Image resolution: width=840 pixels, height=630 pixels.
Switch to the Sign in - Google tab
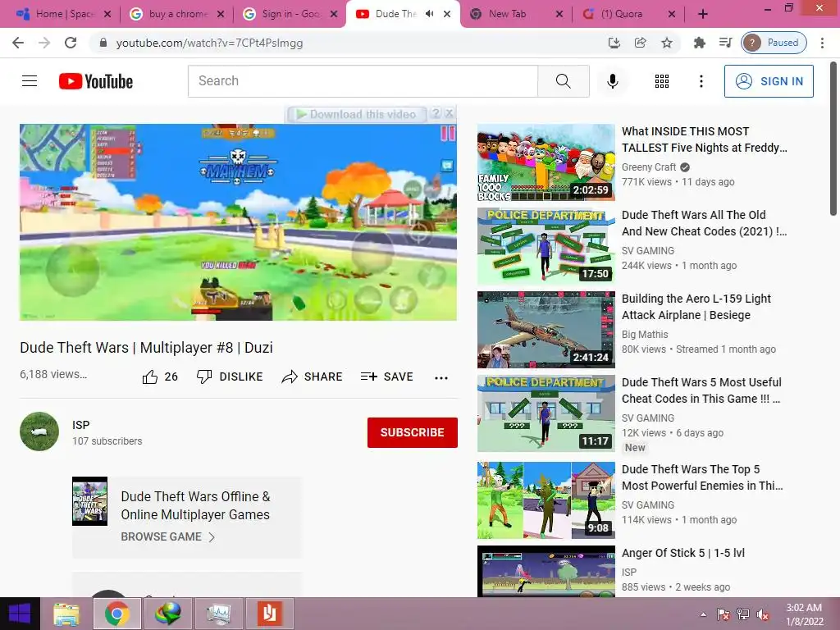tap(291, 14)
